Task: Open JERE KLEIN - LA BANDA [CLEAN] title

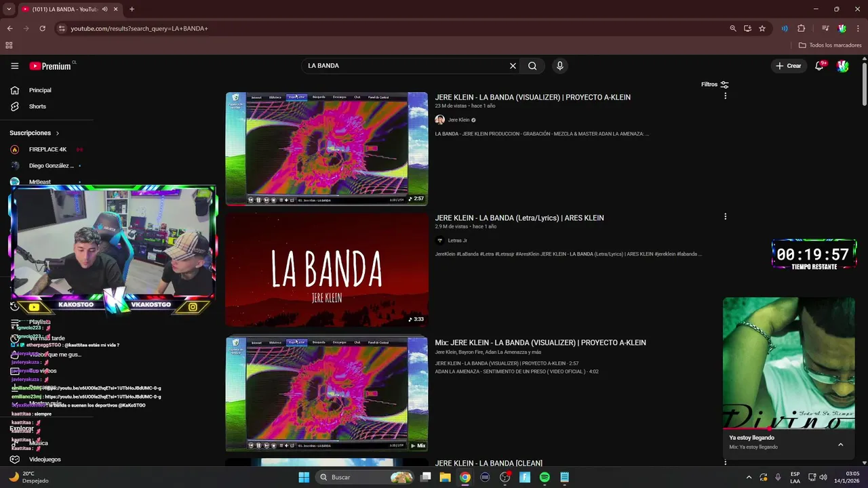Action: (x=488, y=463)
